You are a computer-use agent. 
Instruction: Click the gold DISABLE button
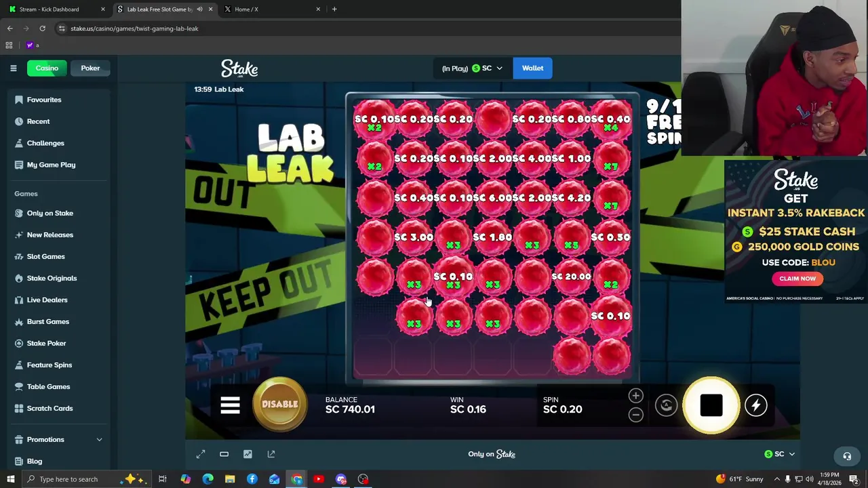pos(279,405)
